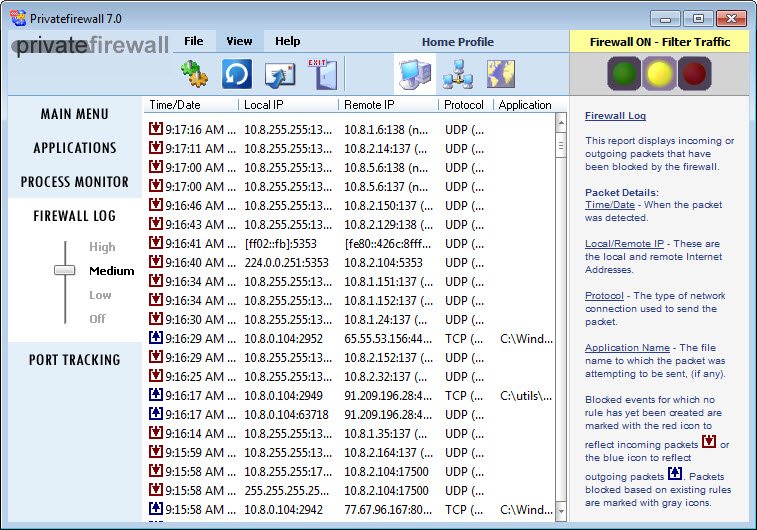757x530 pixels.
Task: Sort by Protocol column header
Action: coord(465,105)
